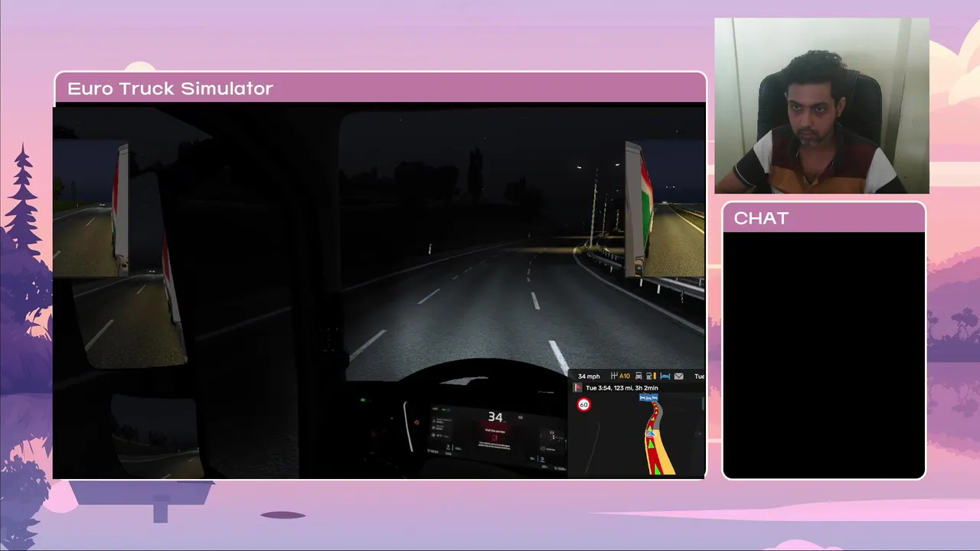This screenshot has width=980, height=551.
Task: Click the Euro Truck Simulator title text
Action: point(170,88)
